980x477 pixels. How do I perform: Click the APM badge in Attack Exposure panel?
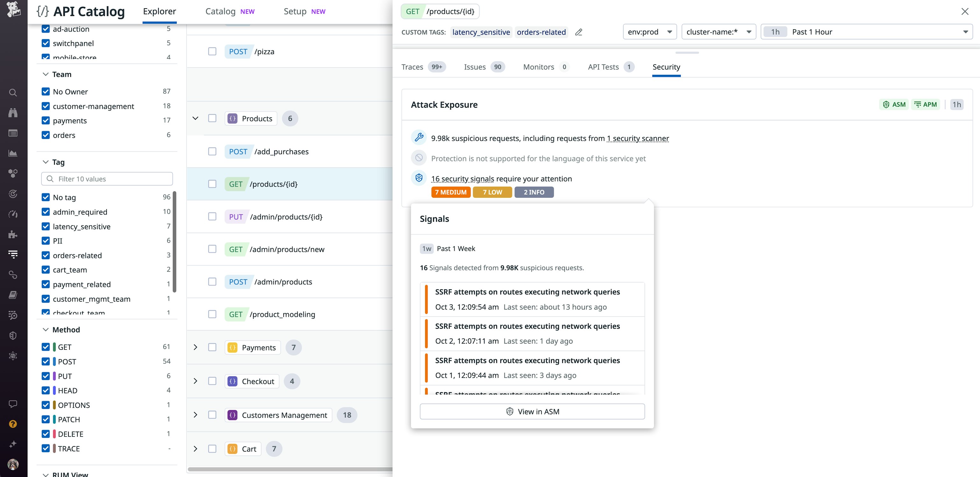[926, 104]
